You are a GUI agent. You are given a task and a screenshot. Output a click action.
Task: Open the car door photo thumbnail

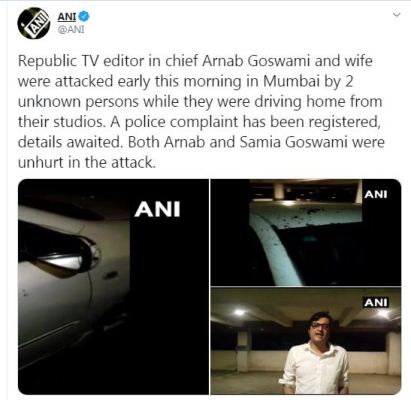[x=113, y=287]
